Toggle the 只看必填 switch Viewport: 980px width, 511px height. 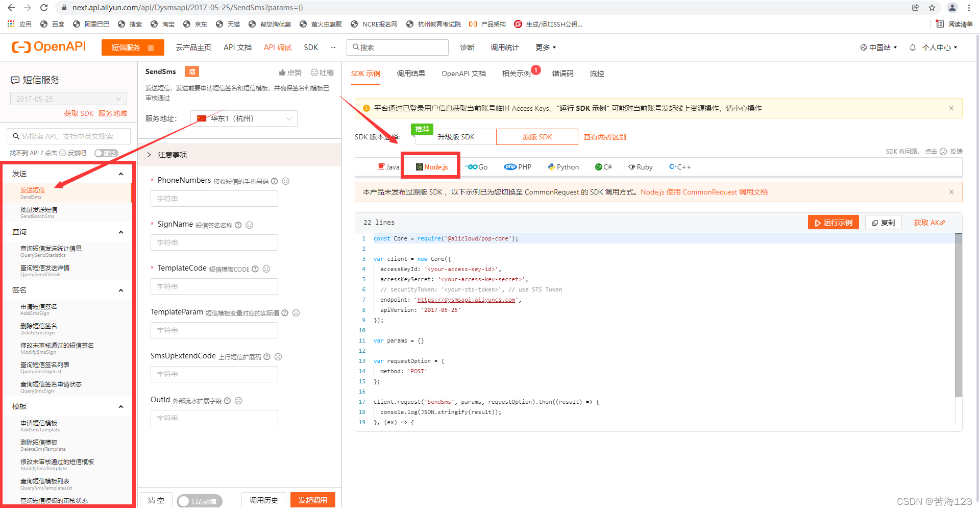click(200, 501)
